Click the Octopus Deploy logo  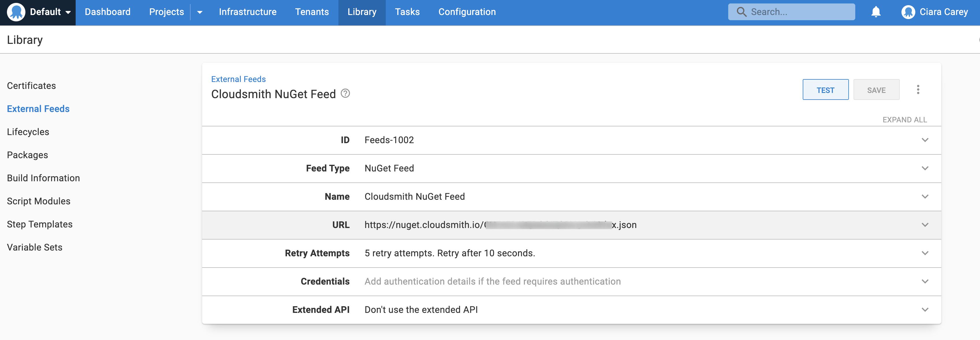pos(16,12)
